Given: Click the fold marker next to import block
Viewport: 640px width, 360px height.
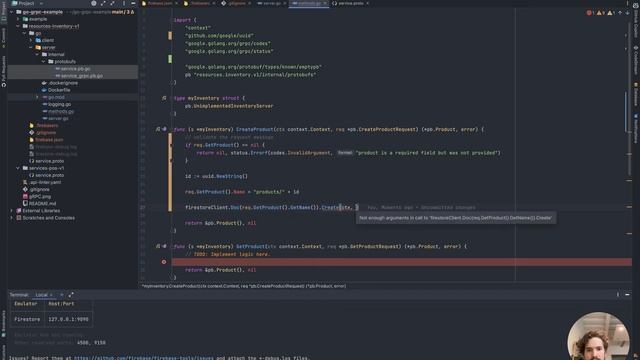Looking at the screenshot, I should click(173, 20).
